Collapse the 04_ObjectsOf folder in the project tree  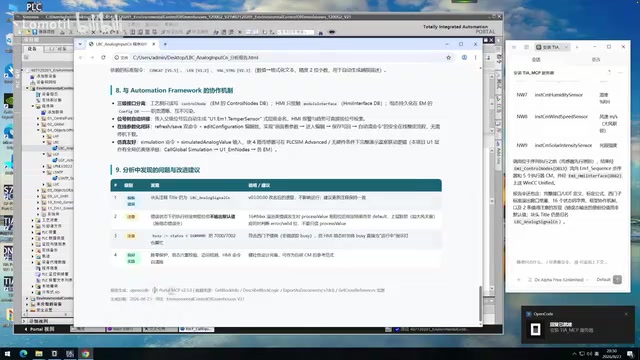[38, 130]
